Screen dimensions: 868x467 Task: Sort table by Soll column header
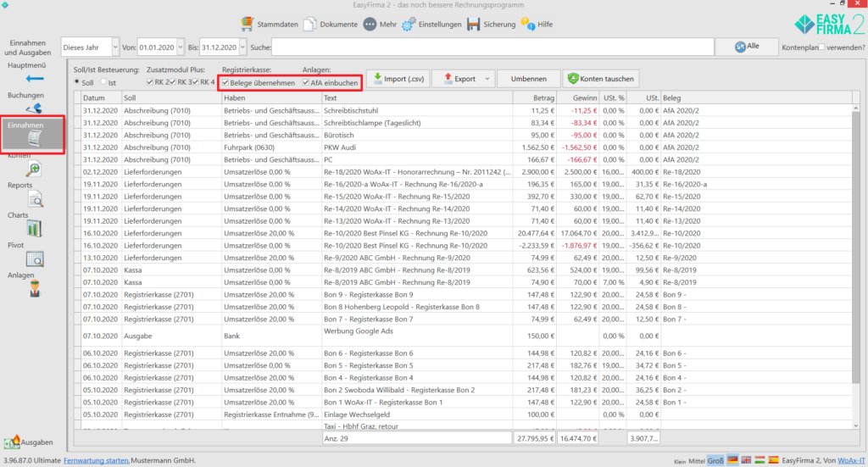pyautogui.click(x=171, y=98)
